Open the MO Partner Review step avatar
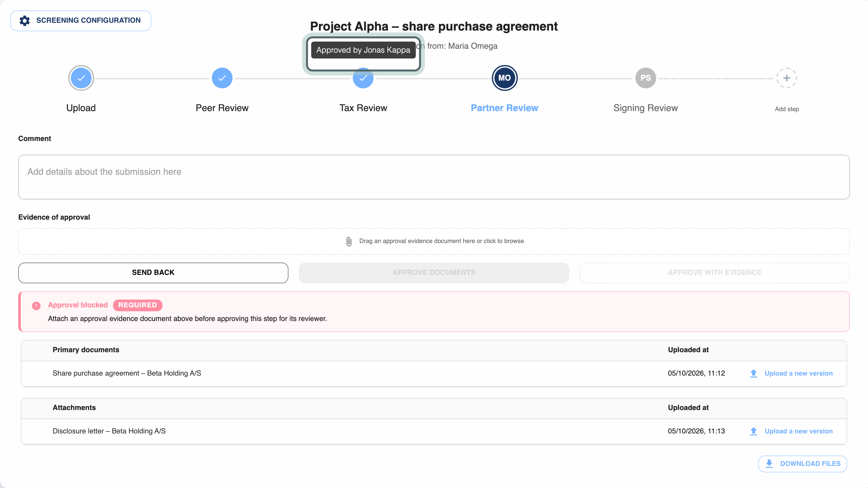868x488 pixels. pos(504,78)
